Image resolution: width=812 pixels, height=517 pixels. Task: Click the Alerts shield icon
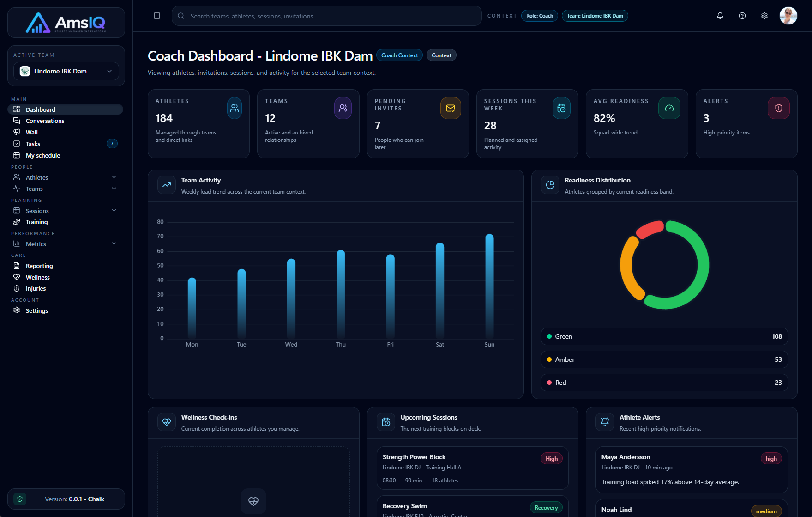pos(779,108)
